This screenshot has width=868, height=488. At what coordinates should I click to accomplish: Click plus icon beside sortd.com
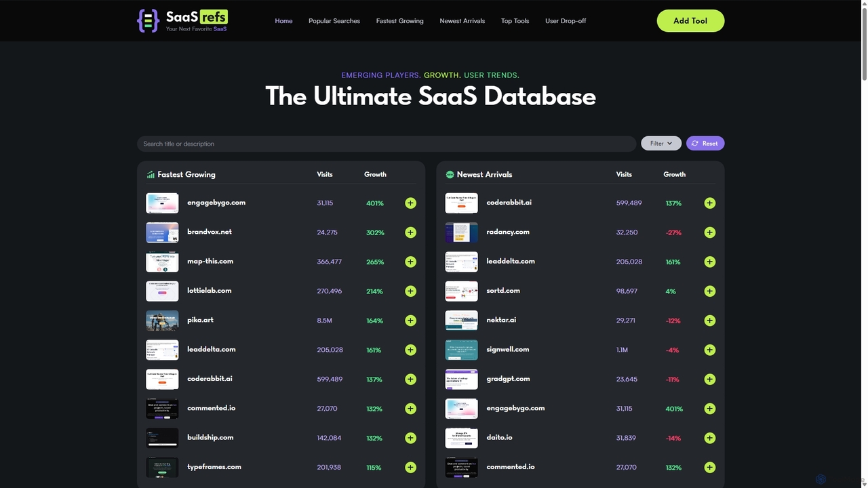[709, 291]
